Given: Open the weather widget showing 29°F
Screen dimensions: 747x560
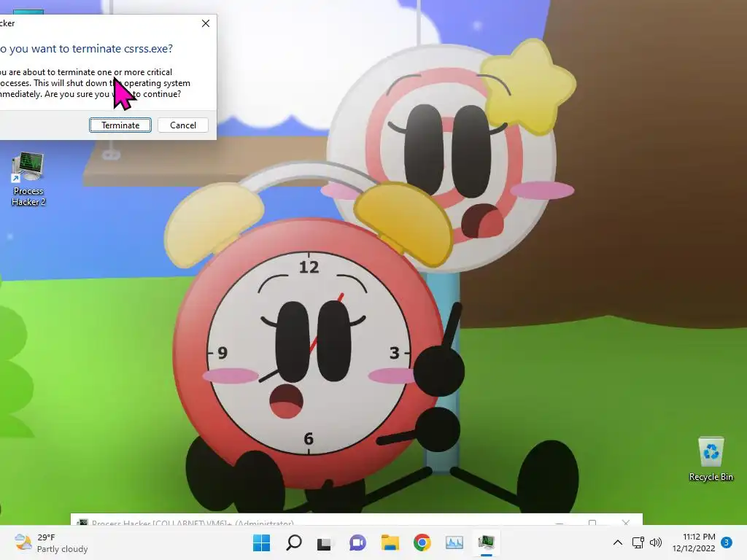Looking at the screenshot, I should point(51,542).
